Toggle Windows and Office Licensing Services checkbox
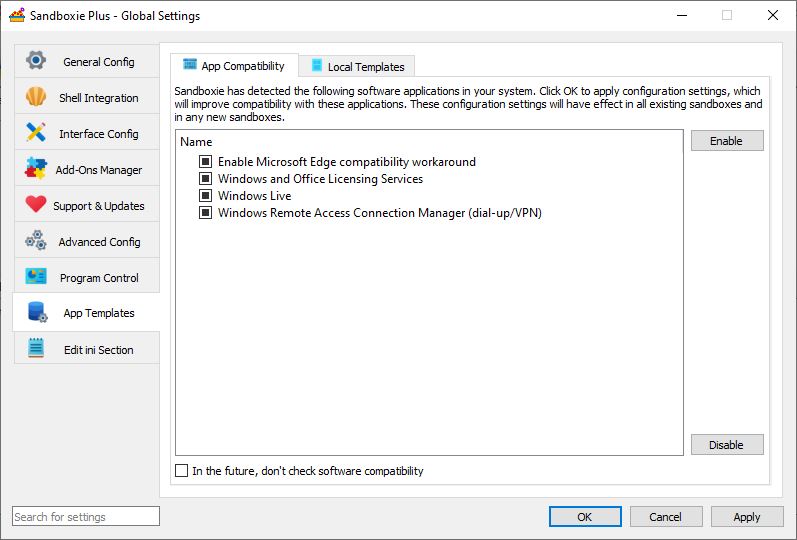 click(x=205, y=178)
